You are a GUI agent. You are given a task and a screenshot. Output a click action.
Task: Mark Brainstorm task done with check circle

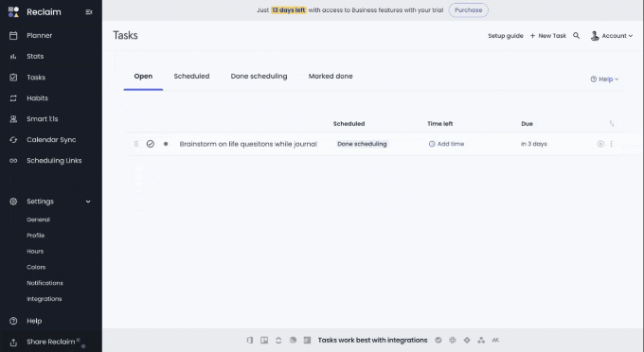coord(151,144)
